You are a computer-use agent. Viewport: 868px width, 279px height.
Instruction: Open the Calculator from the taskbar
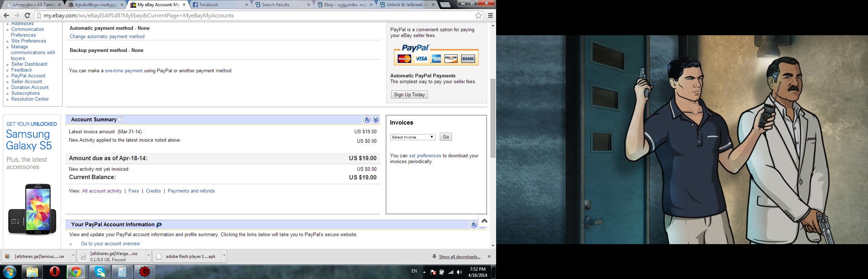[122, 272]
